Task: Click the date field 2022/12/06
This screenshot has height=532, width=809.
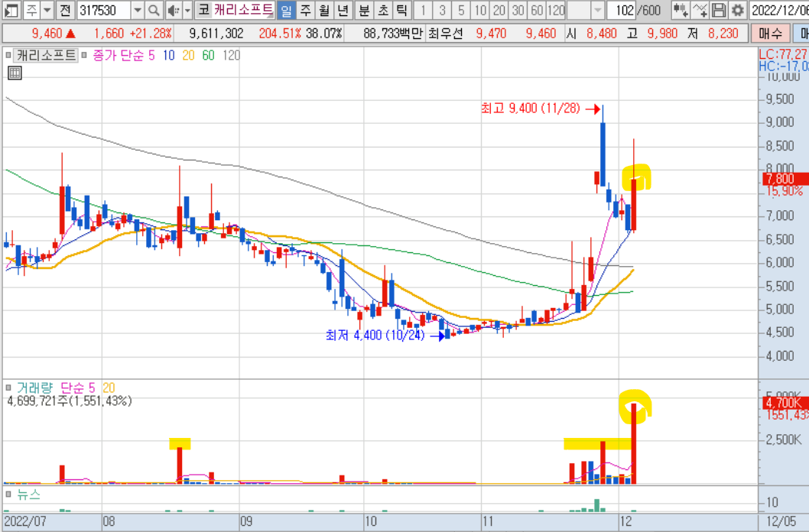Action: point(779,10)
